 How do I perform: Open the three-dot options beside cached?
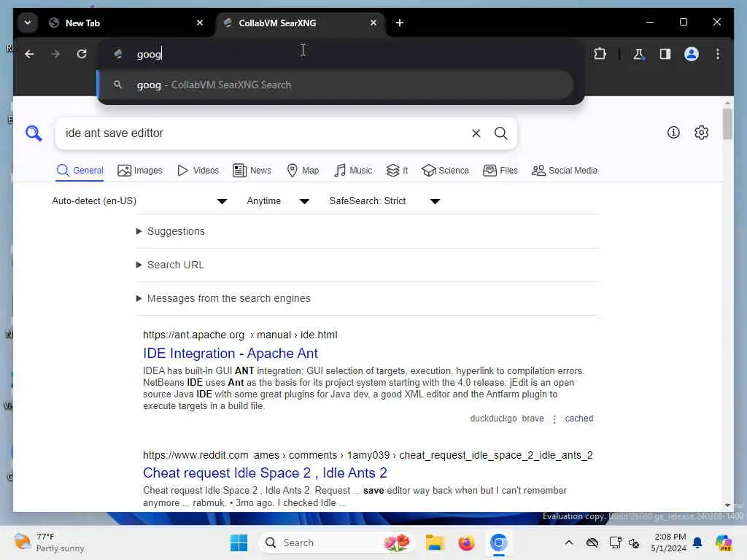tap(554, 419)
